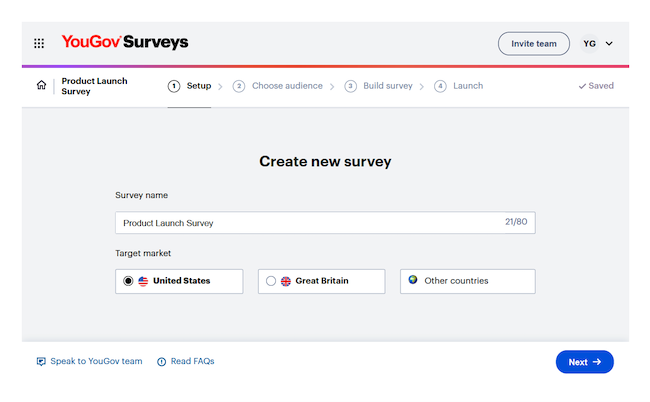Click the YouGov Surveys logo

124,43
